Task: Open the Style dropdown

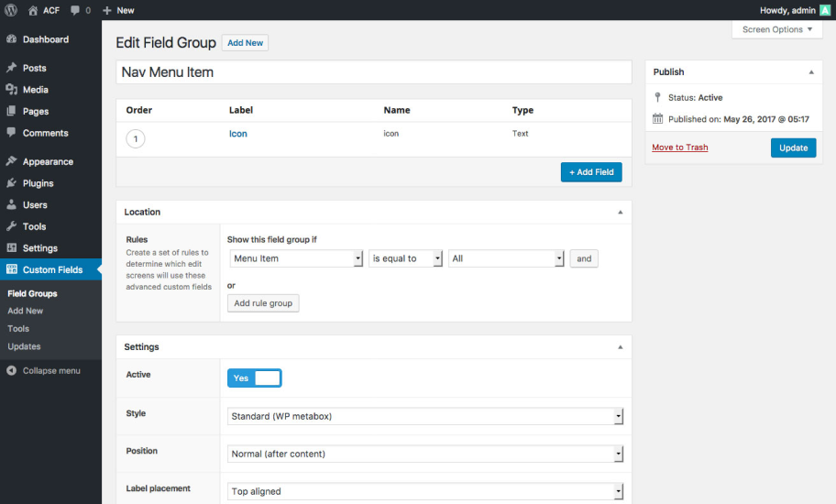Action: [425, 416]
